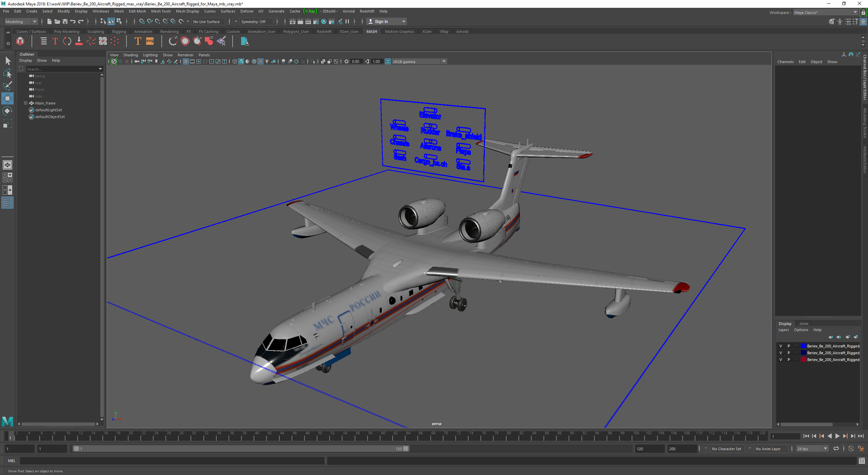Open color swatch of the red layer

(x=803, y=360)
